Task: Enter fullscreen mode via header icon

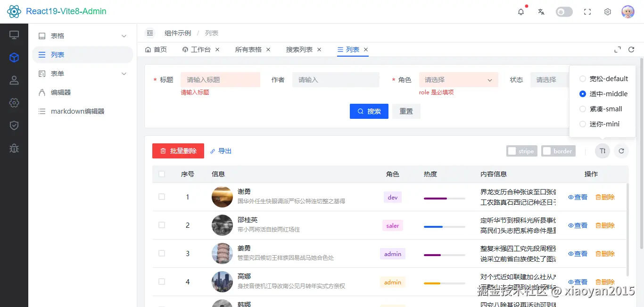Action: tap(587, 12)
